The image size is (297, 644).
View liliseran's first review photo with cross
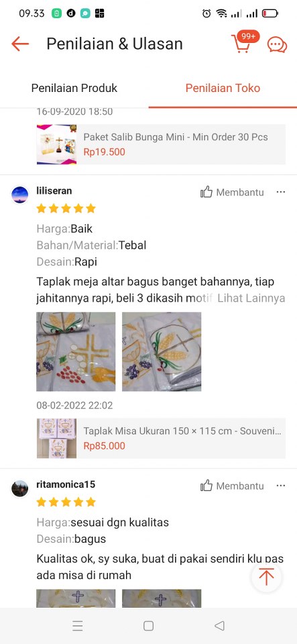tap(76, 352)
